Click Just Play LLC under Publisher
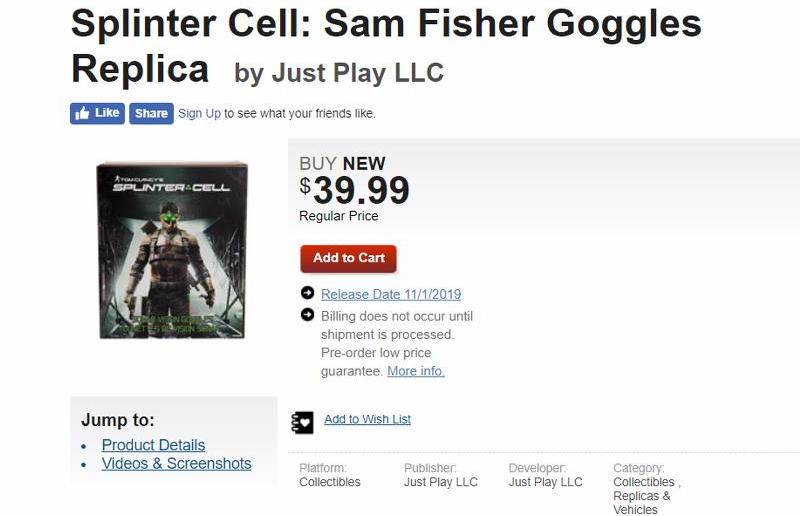 tap(441, 482)
